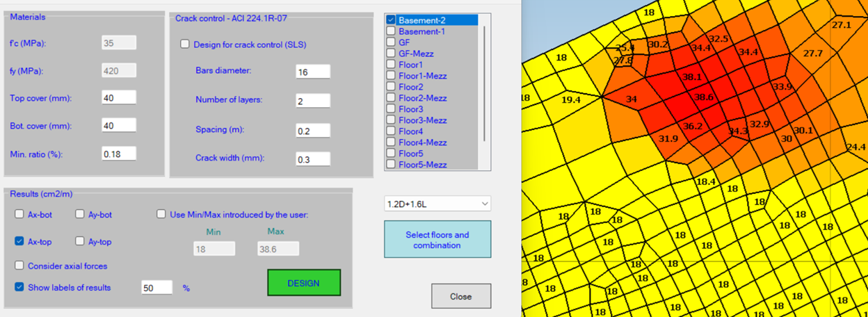This screenshot has height=317, width=868.
Task: Edit the Bot. cover (mm) field
Action: tap(119, 126)
